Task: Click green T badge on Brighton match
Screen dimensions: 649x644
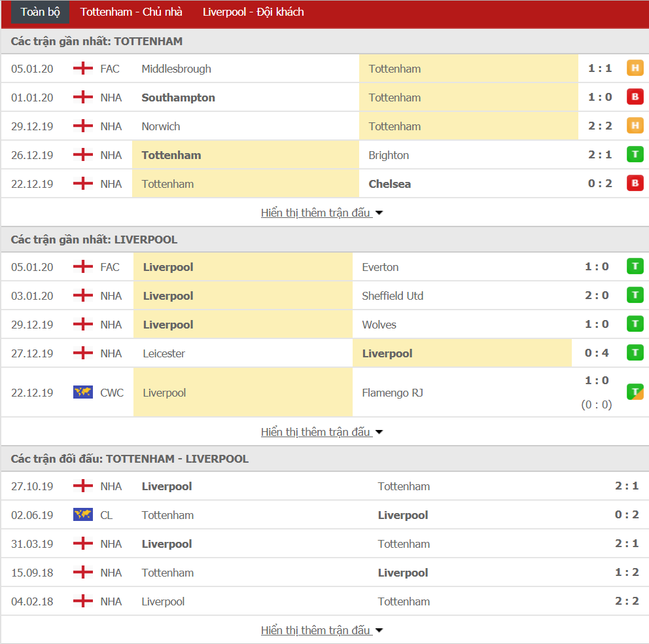Action: point(635,154)
